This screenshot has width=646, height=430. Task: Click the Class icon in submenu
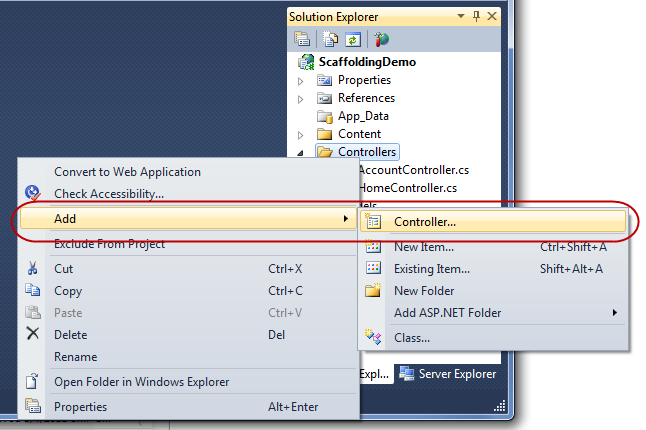(373, 337)
